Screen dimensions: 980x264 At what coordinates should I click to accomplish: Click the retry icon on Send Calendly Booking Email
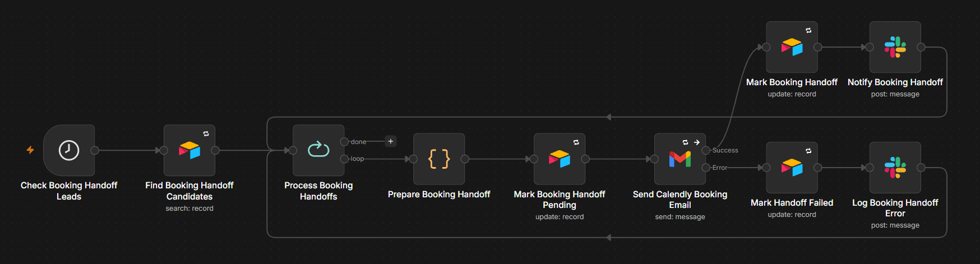(x=685, y=142)
